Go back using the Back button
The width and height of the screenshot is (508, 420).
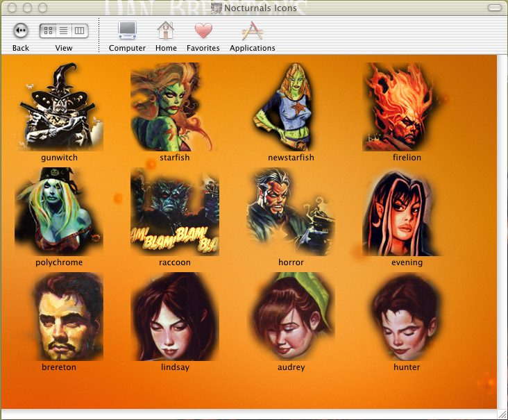click(x=21, y=31)
